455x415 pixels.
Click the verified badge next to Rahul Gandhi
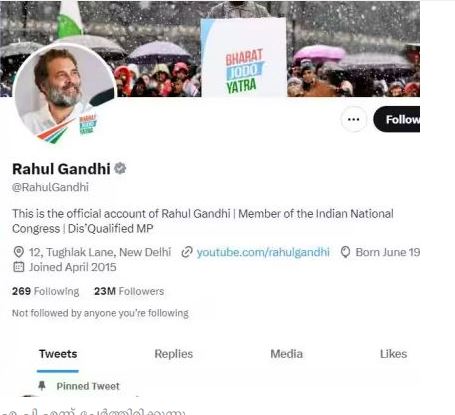click(120, 168)
